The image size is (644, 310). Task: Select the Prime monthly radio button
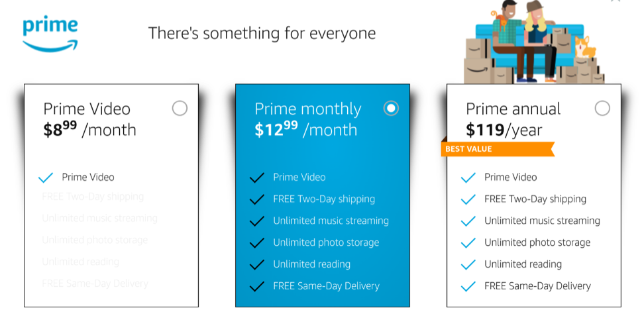coord(391,108)
